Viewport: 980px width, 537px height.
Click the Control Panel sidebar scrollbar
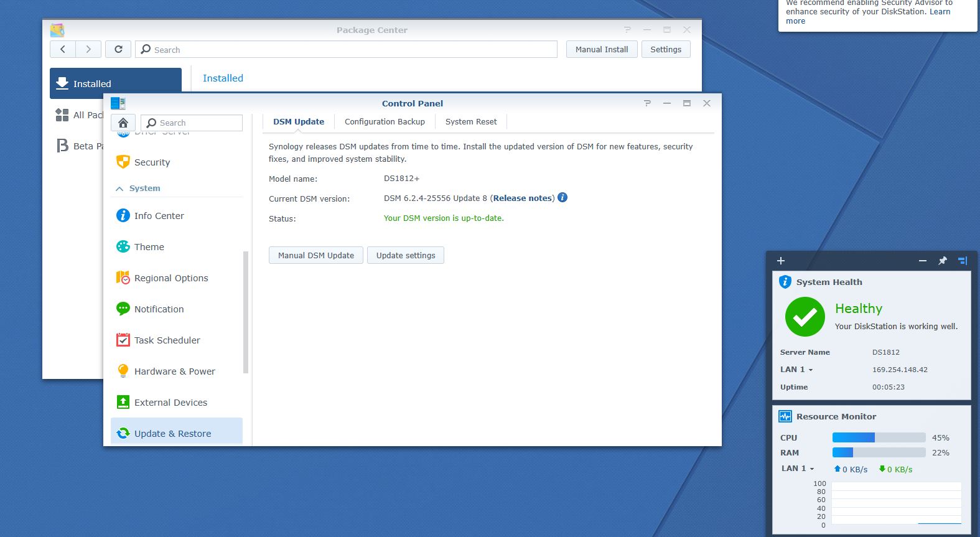[x=246, y=312]
